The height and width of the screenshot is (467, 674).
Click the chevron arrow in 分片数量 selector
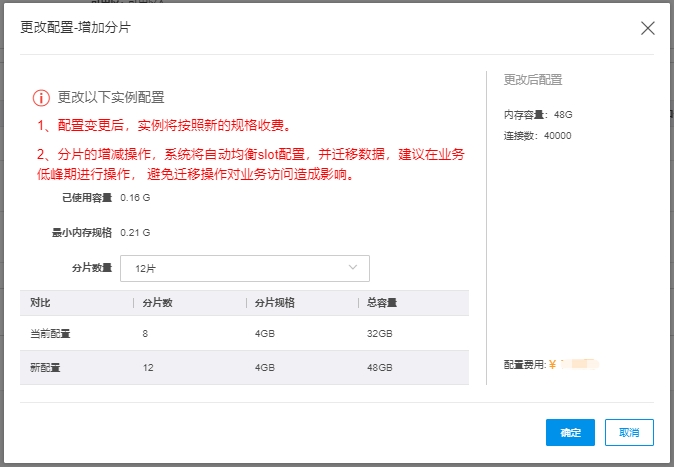tap(353, 268)
